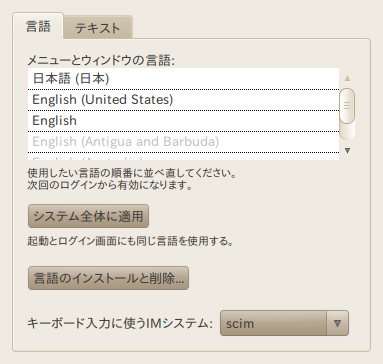Click the language list scroll up arrow
This screenshot has height=364, width=383.
coord(347,79)
